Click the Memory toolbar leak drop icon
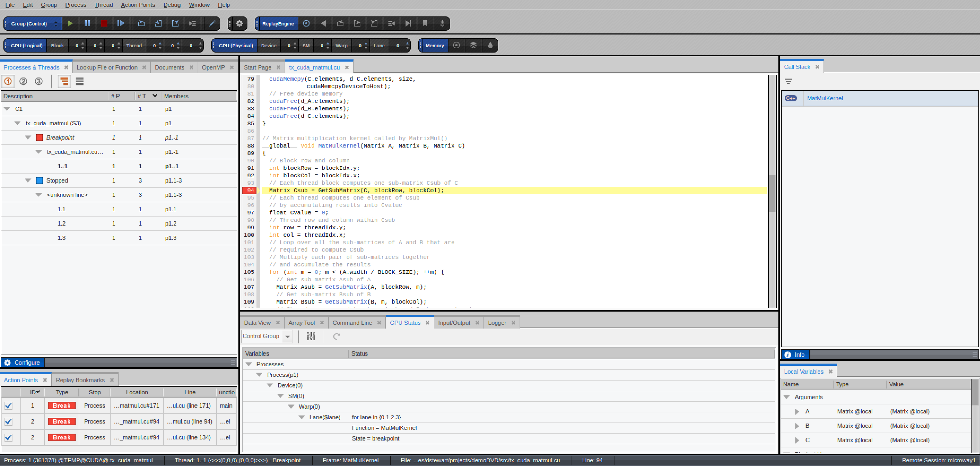Viewport: 980px width, 466px height. 490,45
